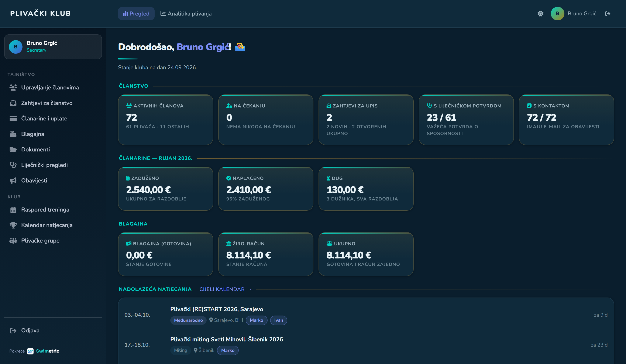Viewport: 626px width, 364px height.
Task: Open the S liječničkom potvrdom card
Action: pyautogui.click(x=466, y=120)
